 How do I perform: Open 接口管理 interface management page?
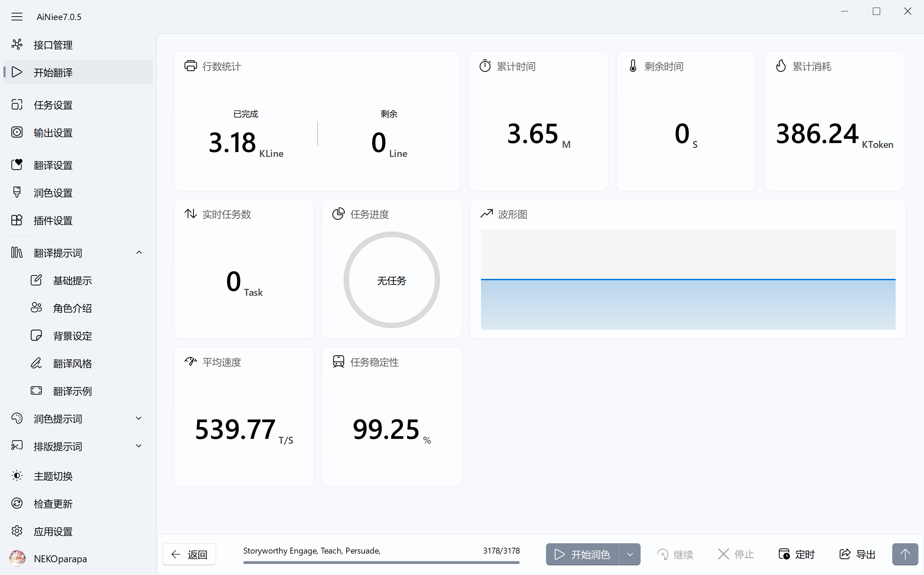click(x=53, y=45)
